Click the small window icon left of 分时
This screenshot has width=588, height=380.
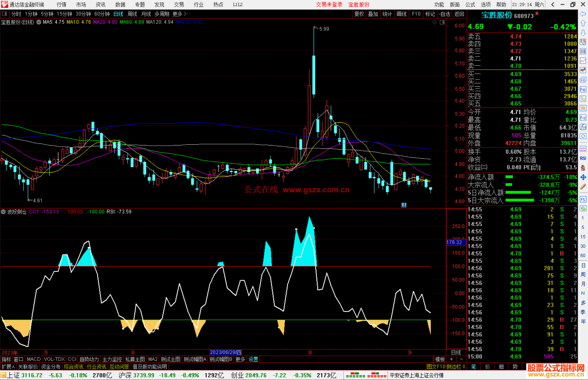tap(4, 14)
